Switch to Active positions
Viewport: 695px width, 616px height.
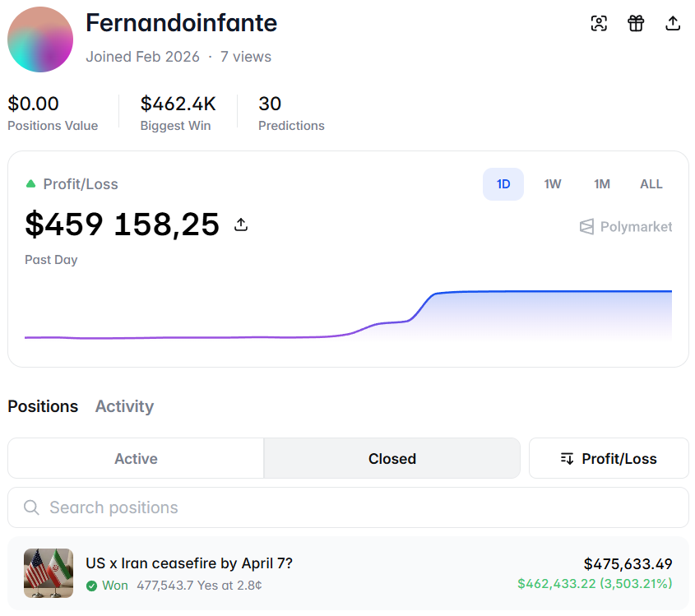click(x=136, y=458)
